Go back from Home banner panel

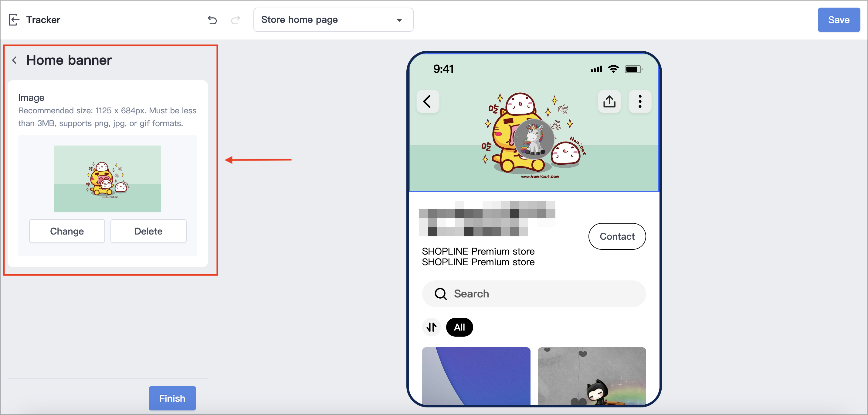pos(15,60)
